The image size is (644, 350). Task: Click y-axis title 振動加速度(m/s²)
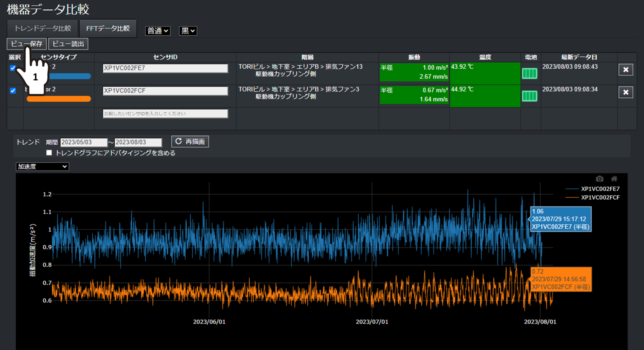(x=33, y=250)
